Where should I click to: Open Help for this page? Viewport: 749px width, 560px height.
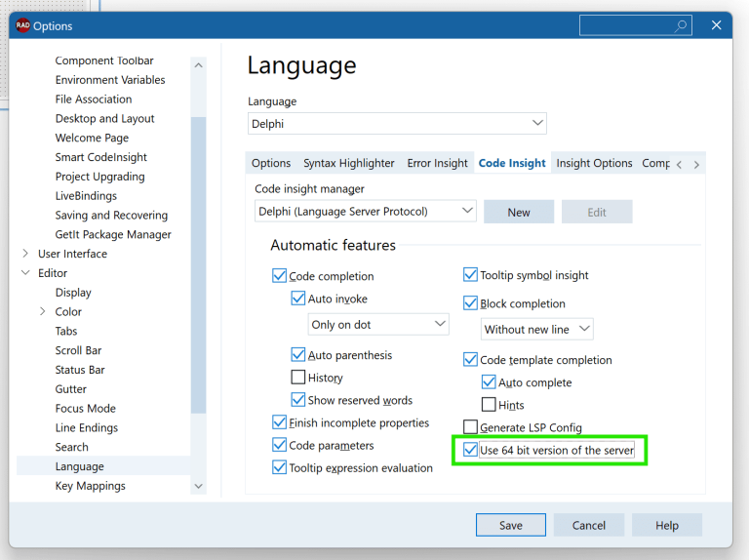667,525
